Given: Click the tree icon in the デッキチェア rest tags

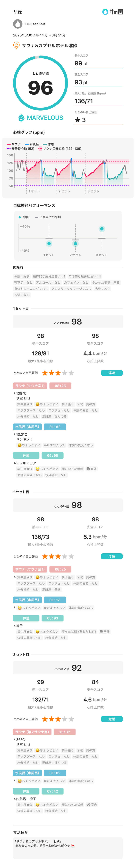Looking at the screenshot, I should point(88,469).
